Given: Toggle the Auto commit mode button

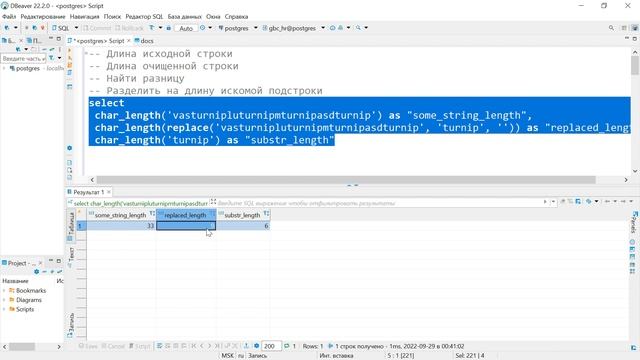Looking at the screenshot, I should (186, 28).
